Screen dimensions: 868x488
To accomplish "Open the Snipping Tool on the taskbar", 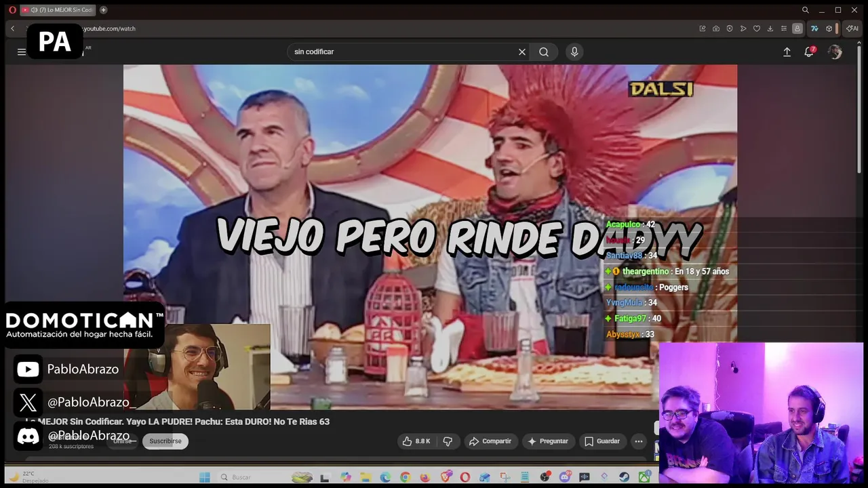I will tap(505, 477).
